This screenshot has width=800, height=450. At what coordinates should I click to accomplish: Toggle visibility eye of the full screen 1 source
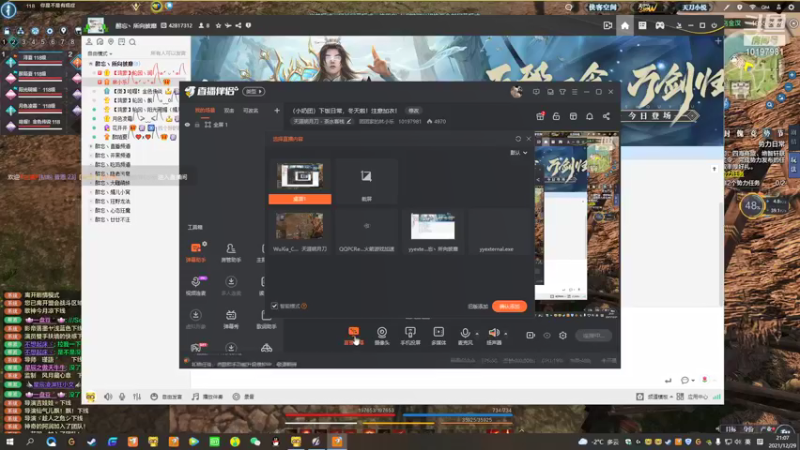187,124
